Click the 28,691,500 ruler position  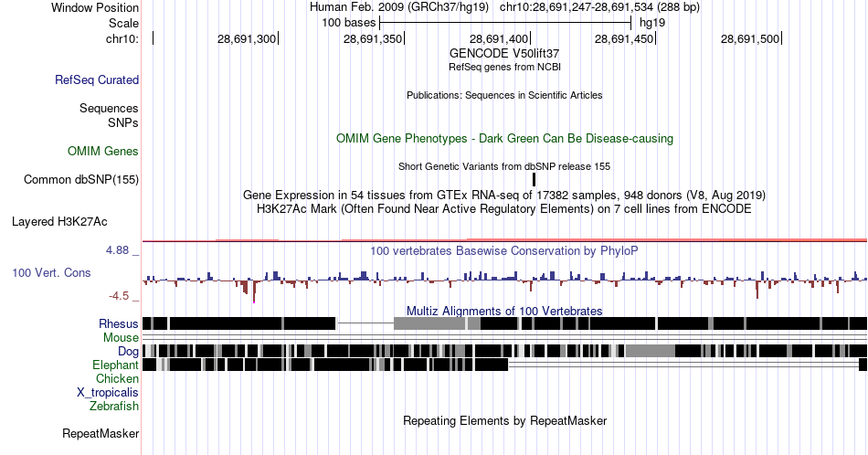coord(750,38)
